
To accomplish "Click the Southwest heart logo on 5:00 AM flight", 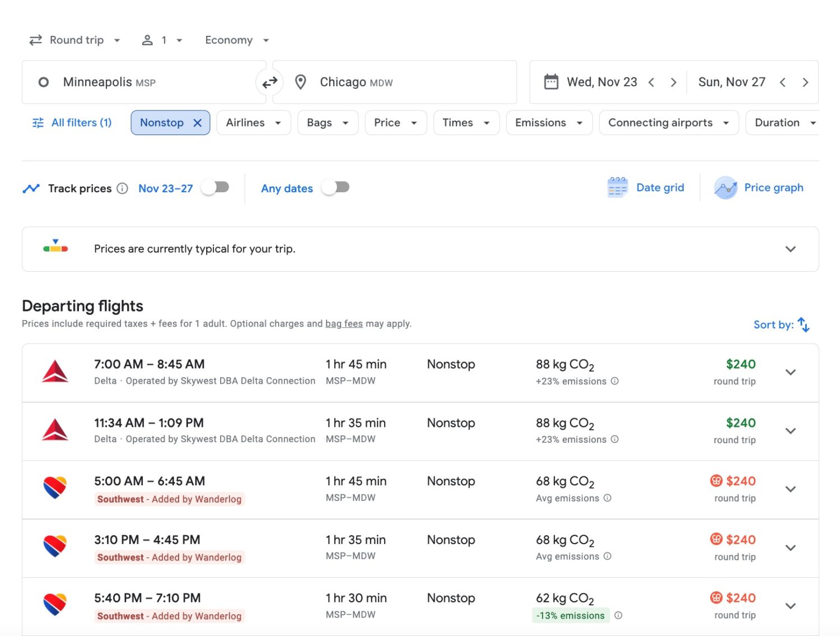I will pyautogui.click(x=55, y=488).
